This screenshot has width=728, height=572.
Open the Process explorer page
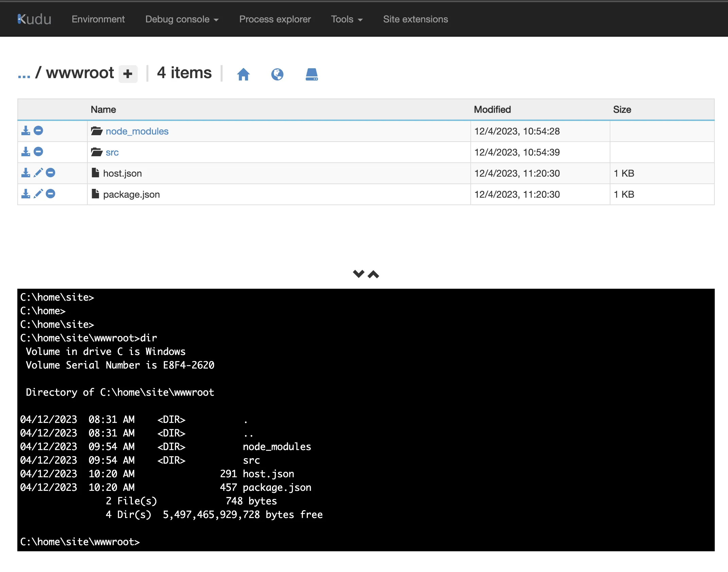275,19
